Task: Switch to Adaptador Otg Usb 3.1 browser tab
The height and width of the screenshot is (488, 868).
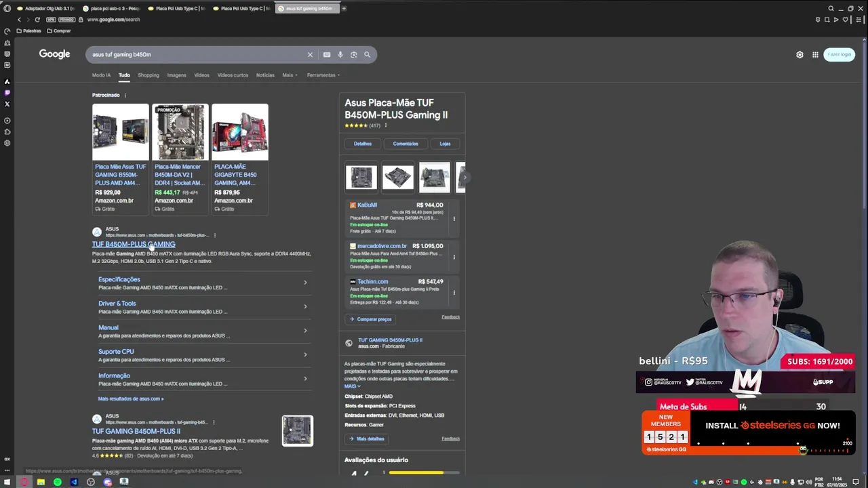Action: (46, 8)
